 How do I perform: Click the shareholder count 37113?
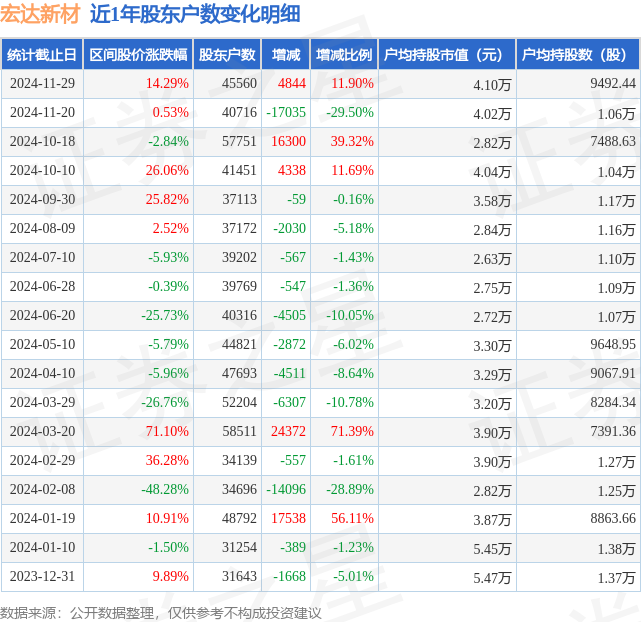[240, 199]
